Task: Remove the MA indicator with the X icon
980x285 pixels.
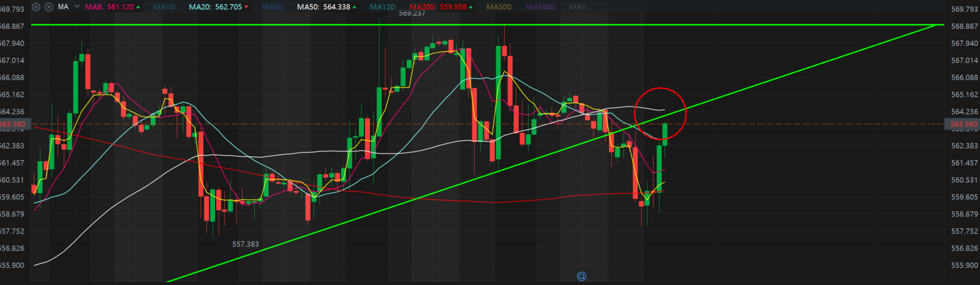Action: 49,7
